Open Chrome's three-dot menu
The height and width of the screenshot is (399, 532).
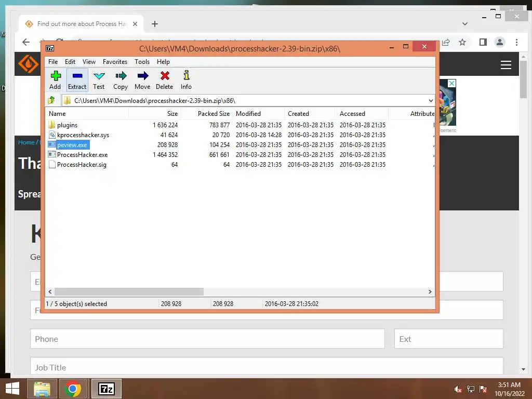click(x=516, y=42)
